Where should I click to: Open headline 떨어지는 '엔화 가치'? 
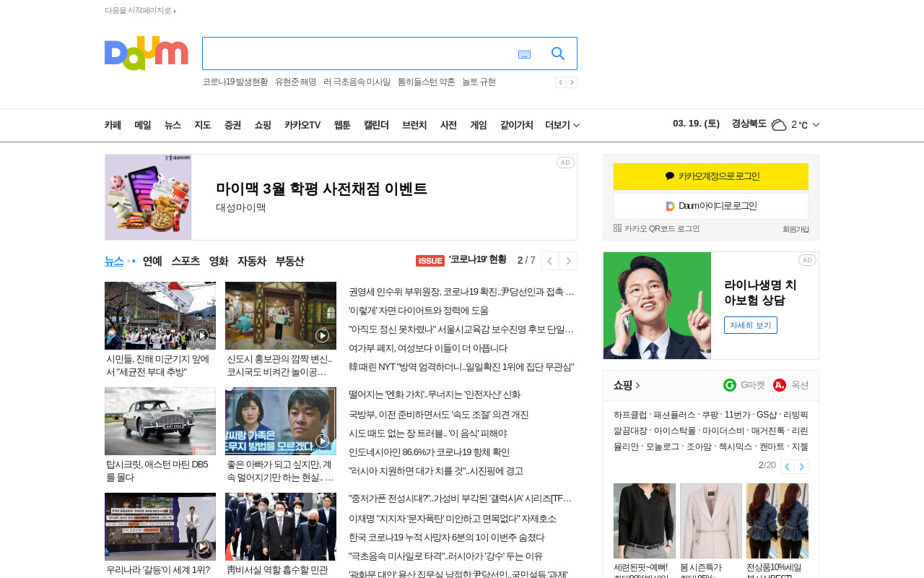435,394
